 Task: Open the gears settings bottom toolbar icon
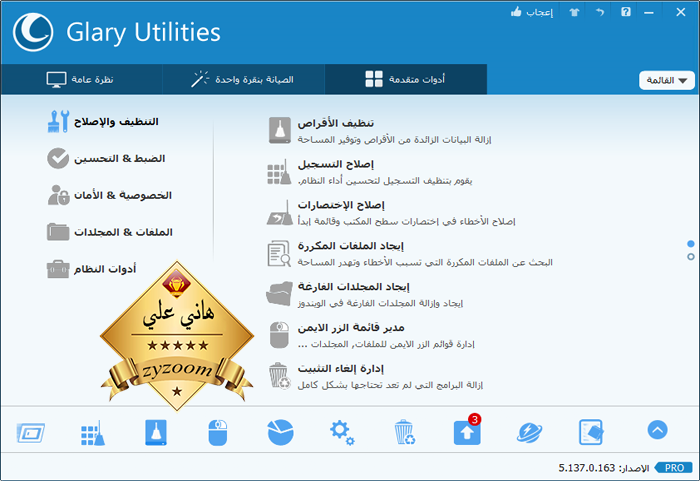point(342,433)
